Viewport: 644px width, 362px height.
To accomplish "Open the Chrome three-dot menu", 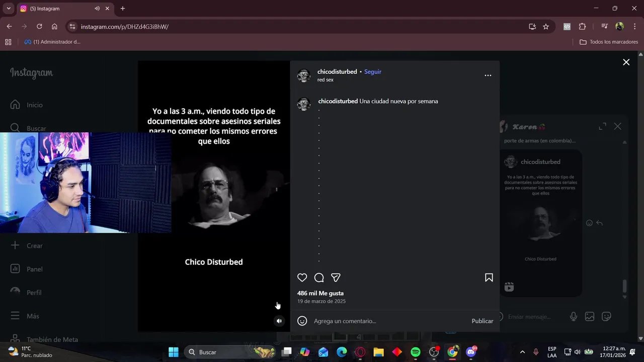I will click(634, 27).
